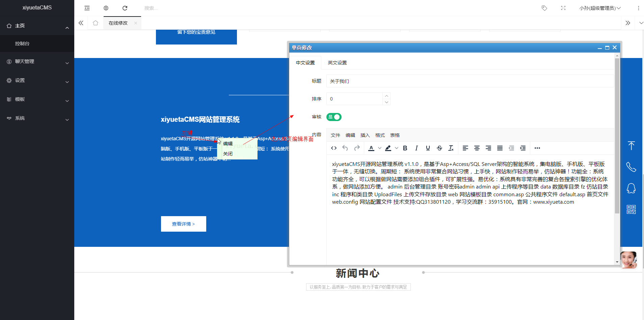This screenshot has height=320, width=644.
Task: Align text to center in the editor
Action: [x=477, y=148]
